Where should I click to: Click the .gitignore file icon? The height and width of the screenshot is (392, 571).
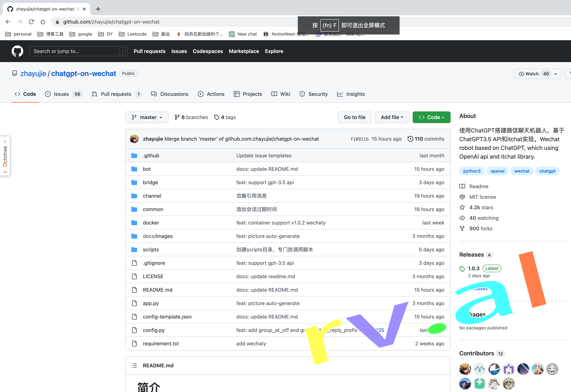point(134,263)
